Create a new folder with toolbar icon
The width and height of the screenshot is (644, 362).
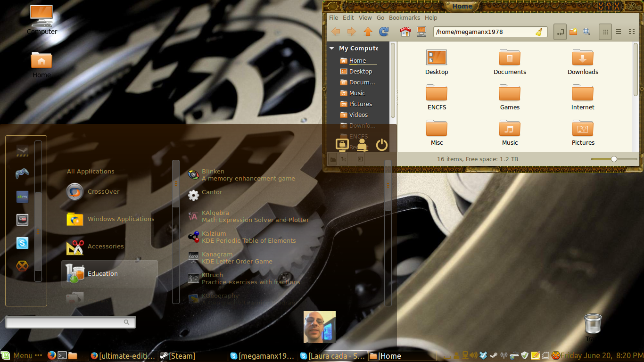point(573,32)
